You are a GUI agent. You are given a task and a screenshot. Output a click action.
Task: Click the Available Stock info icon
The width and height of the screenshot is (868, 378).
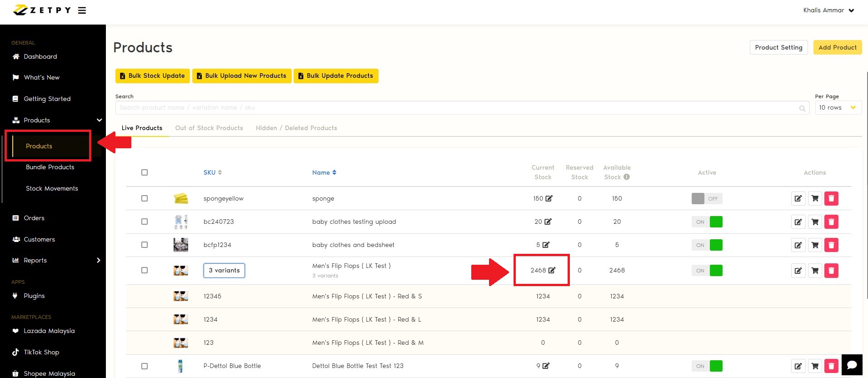pyautogui.click(x=627, y=177)
